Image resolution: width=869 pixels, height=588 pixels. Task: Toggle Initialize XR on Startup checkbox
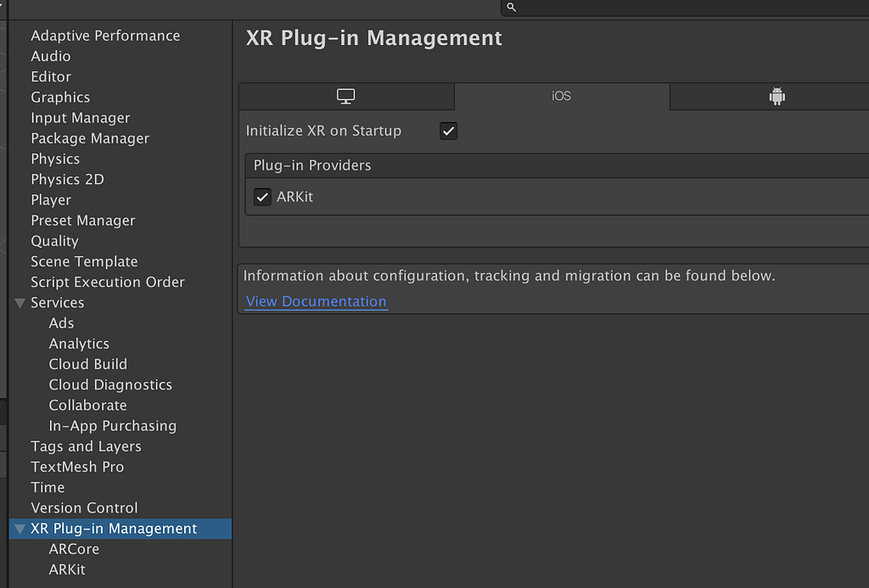[448, 132]
